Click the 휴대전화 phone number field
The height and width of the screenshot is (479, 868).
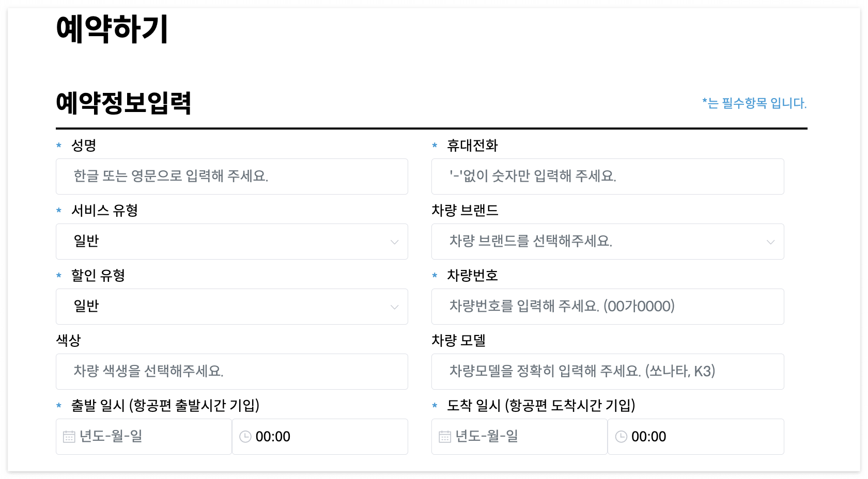coord(608,177)
